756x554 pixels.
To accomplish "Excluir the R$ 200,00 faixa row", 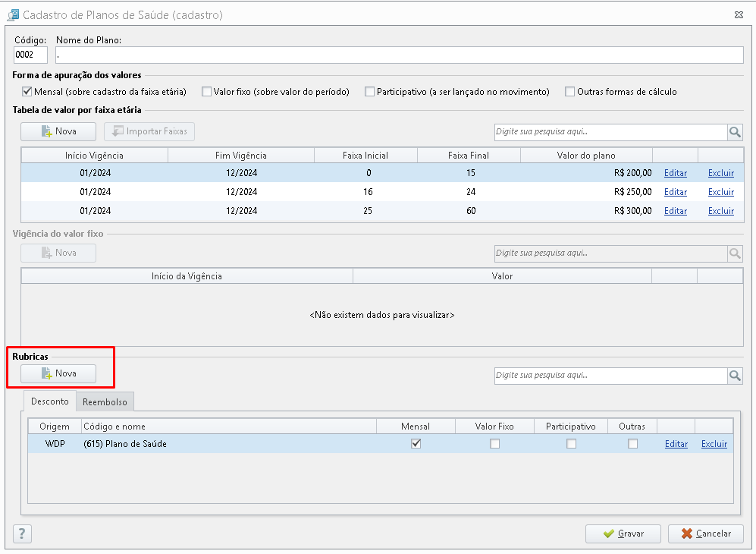I will [721, 173].
